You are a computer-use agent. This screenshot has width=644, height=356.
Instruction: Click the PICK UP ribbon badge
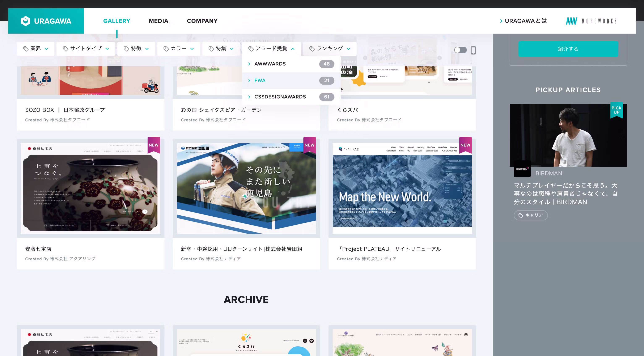click(617, 110)
